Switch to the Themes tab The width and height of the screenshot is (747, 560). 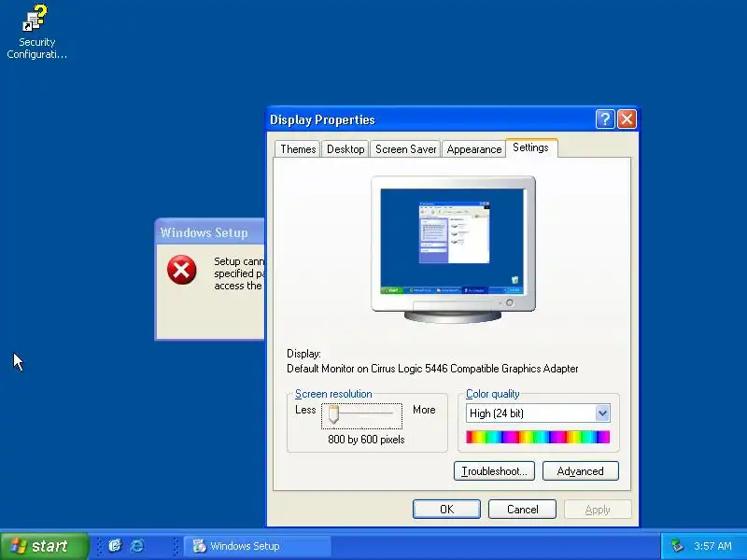point(298,149)
